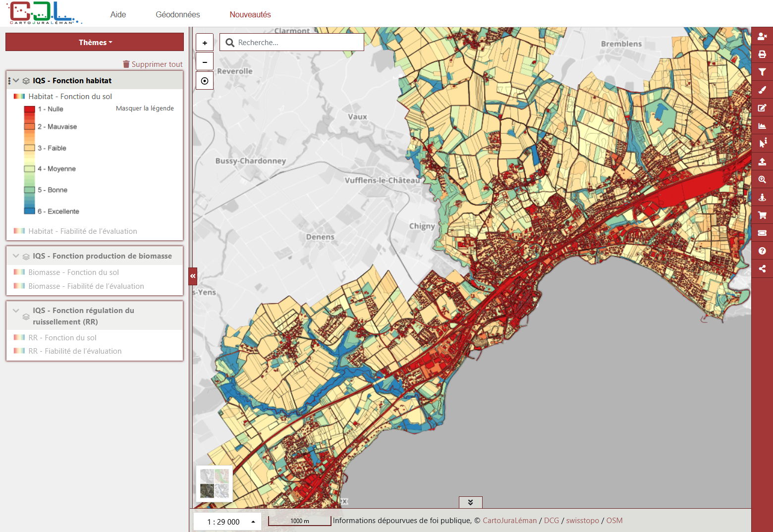Toggle RR - Fonction du sol layer
The image size is (773, 532).
point(62,338)
